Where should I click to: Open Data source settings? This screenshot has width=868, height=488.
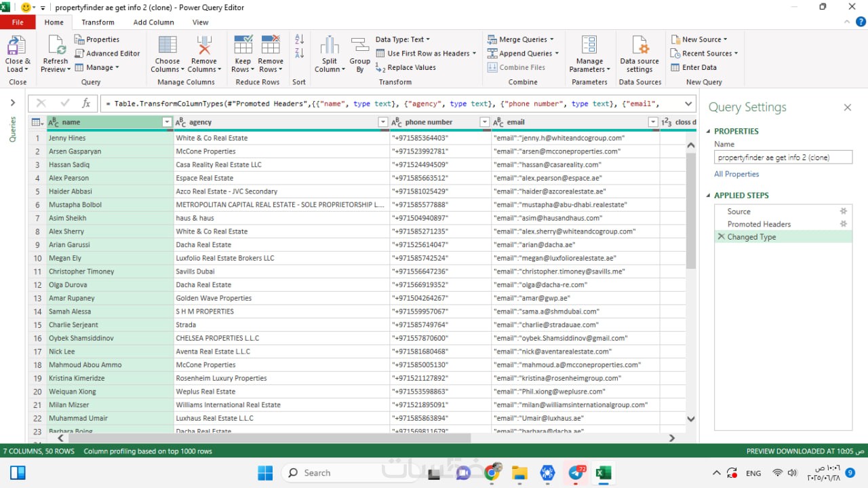tap(639, 46)
